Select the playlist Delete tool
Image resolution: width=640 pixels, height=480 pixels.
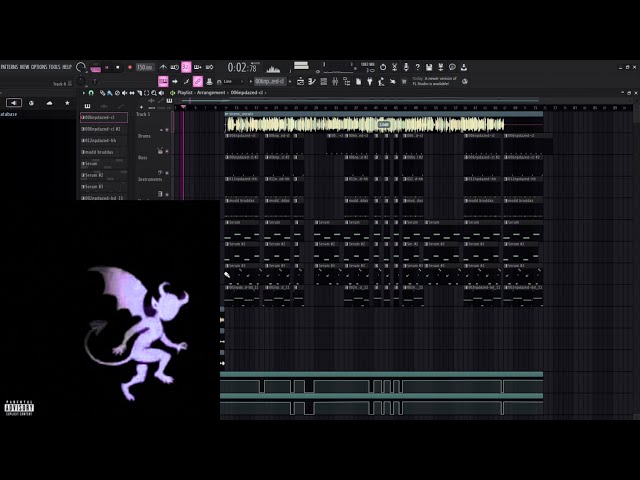click(x=117, y=93)
